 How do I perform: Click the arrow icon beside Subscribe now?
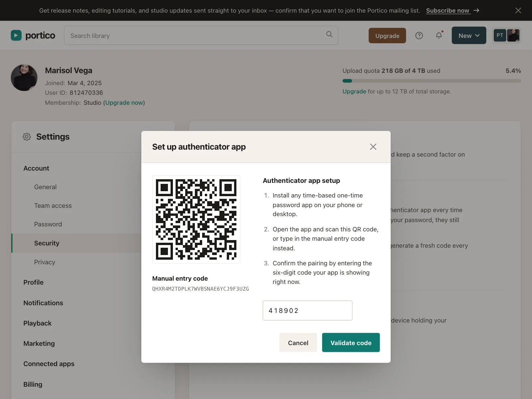[x=476, y=10]
